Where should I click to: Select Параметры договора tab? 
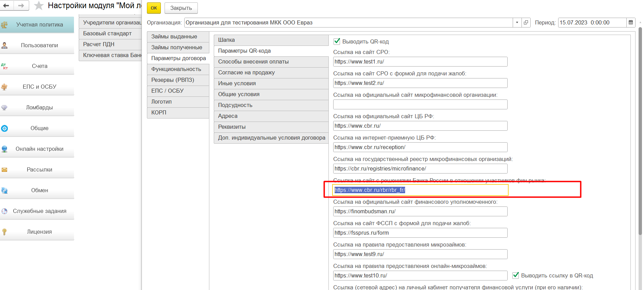178,58
